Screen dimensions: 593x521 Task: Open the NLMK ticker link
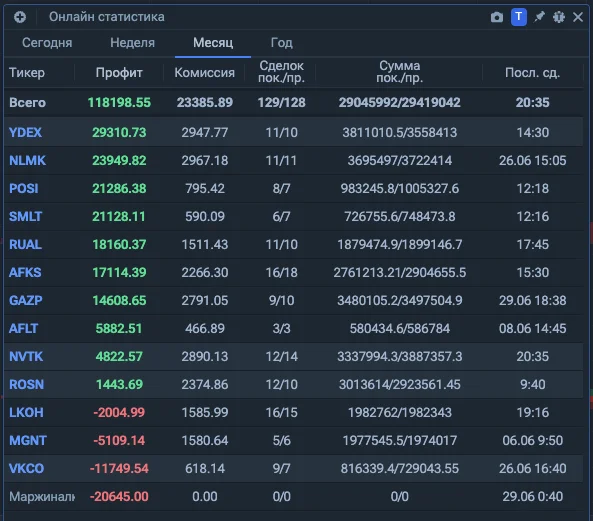[27, 161]
